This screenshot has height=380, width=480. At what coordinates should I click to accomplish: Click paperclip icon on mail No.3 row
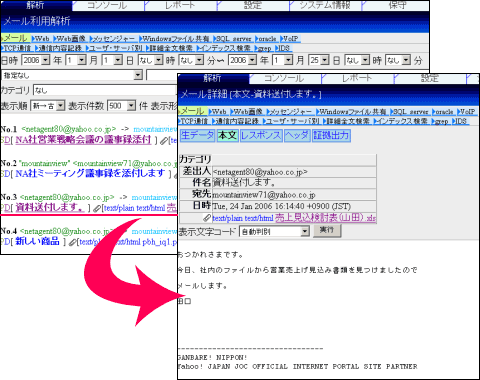pyautogui.click(x=97, y=208)
